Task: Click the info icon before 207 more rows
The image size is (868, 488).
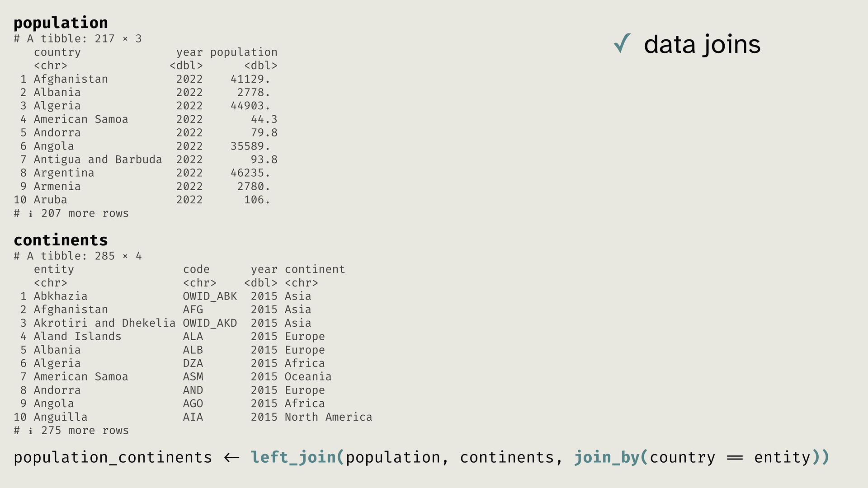Action: (30, 214)
